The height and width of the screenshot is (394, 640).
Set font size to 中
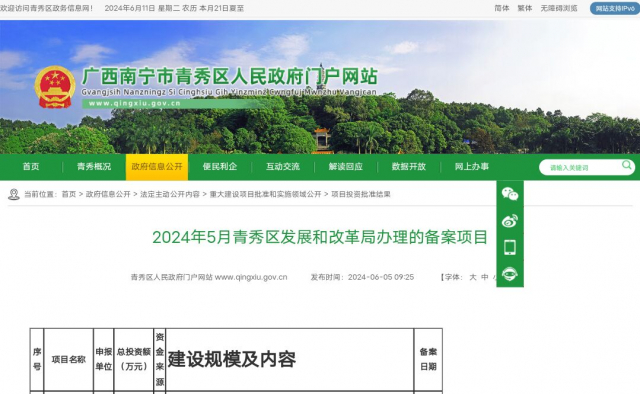(x=484, y=277)
